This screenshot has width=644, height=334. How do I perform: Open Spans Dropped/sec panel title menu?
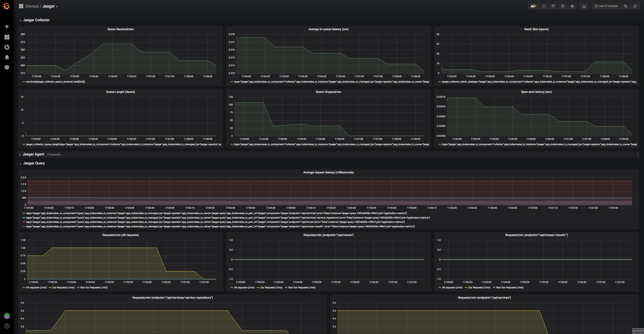pos(328,92)
